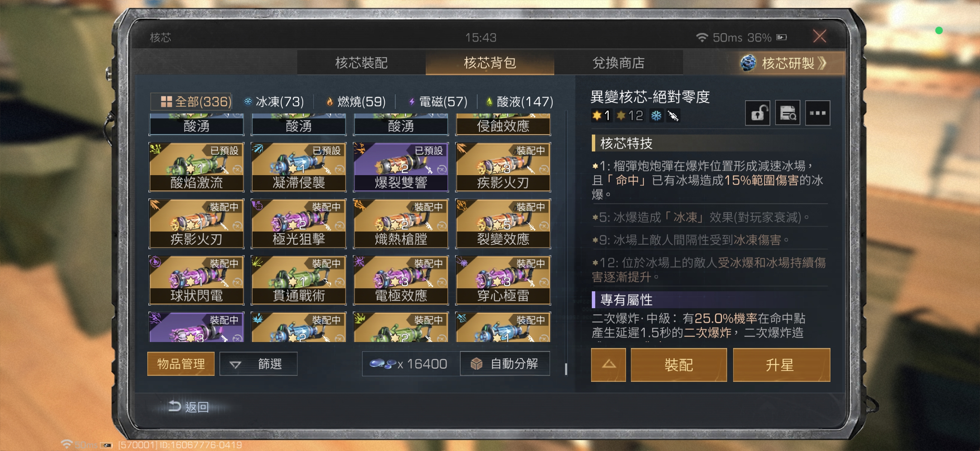This screenshot has width=980, height=451.
Task: Select the 爆裂雙響 purple core card
Action: tap(401, 167)
